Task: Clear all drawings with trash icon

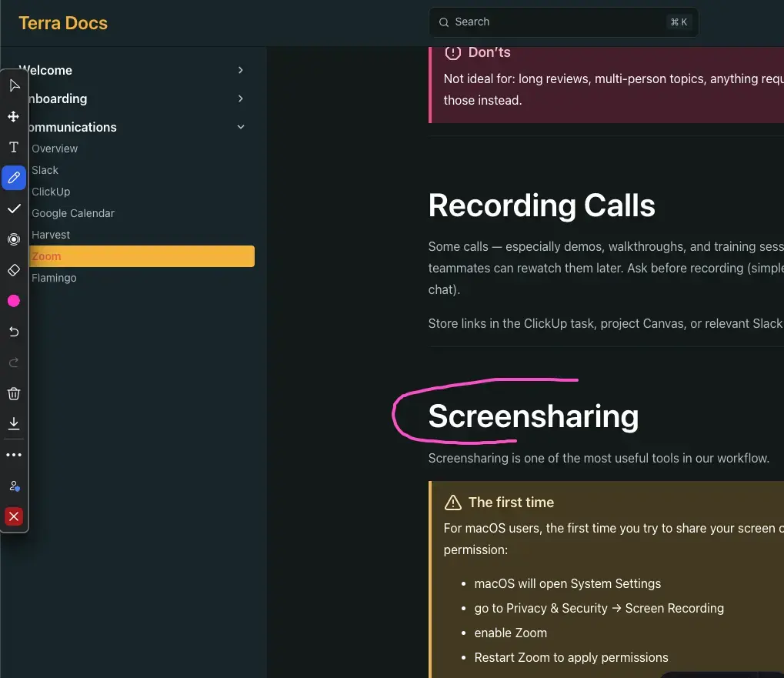Action: click(14, 393)
